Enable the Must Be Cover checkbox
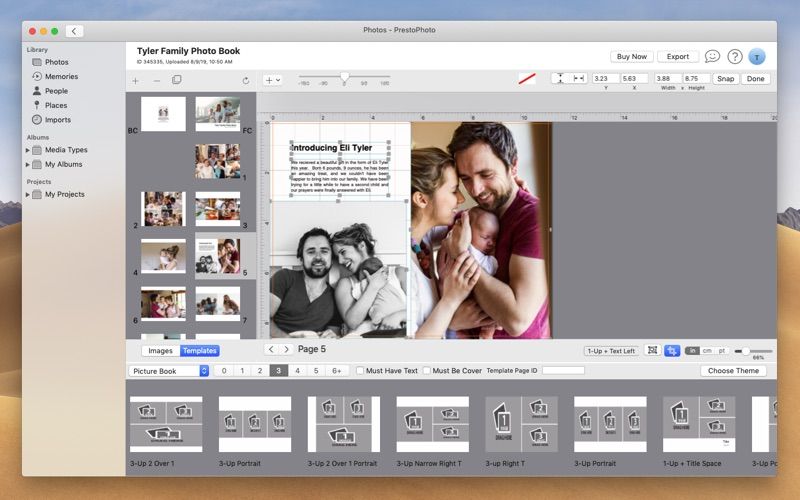 (427, 371)
